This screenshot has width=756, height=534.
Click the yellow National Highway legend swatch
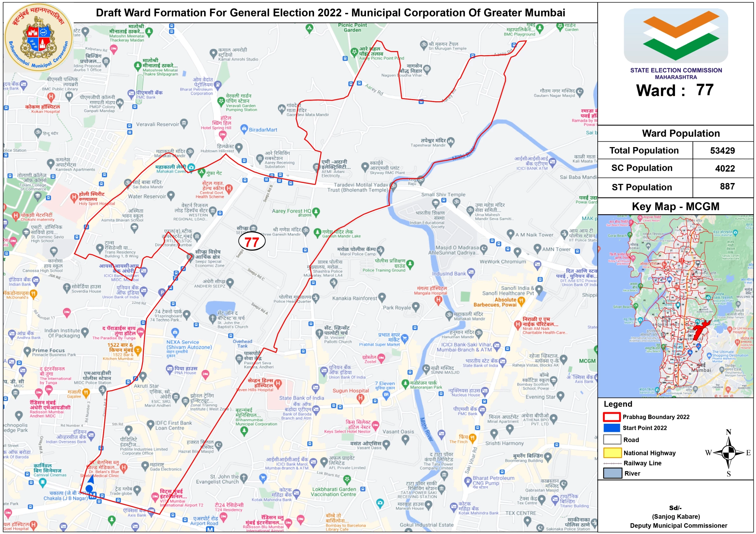(612, 453)
